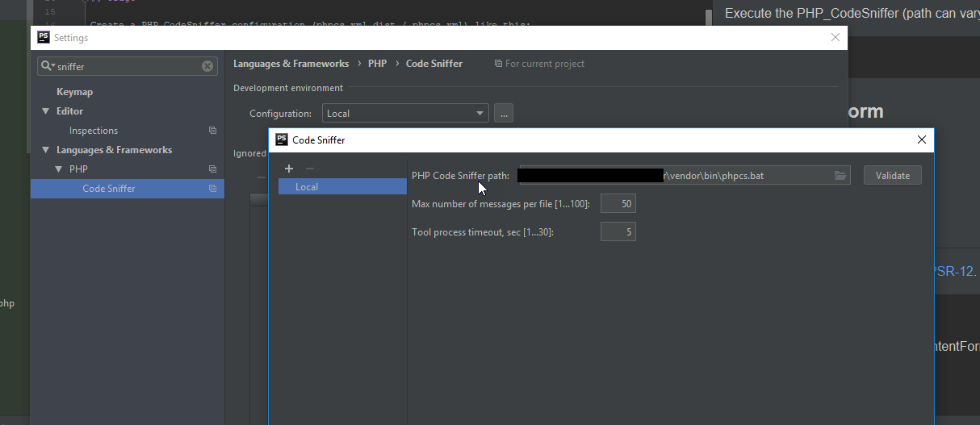Open the ellipsis button next to Configuration
The image size is (980, 425).
click(504, 114)
